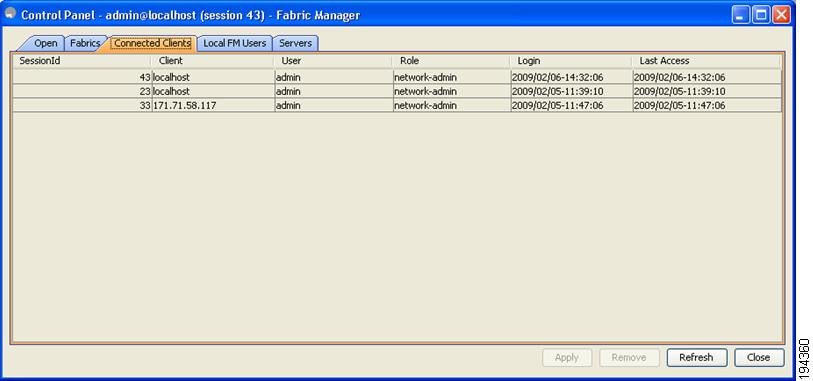Sort by Last Access column header
Image resolution: width=813 pixels, height=381 pixels.
706,61
